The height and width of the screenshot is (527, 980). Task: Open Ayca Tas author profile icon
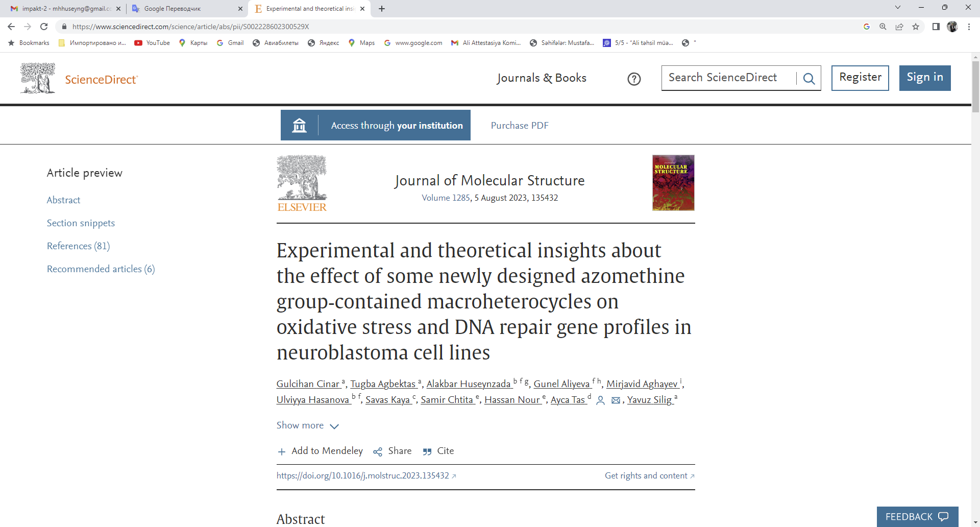[x=601, y=400]
